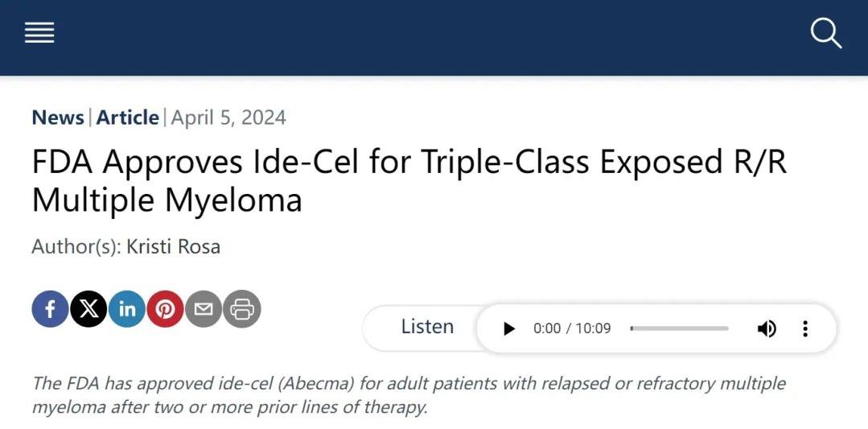The height and width of the screenshot is (429, 868).
Task: Open author Kristi Rosa's name
Action: (173, 246)
